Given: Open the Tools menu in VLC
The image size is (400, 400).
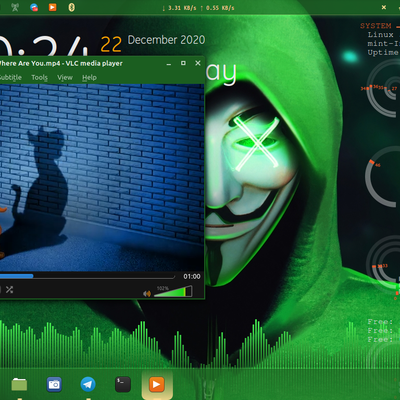Looking at the screenshot, I should pyautogui.click(x=40, y=77).
